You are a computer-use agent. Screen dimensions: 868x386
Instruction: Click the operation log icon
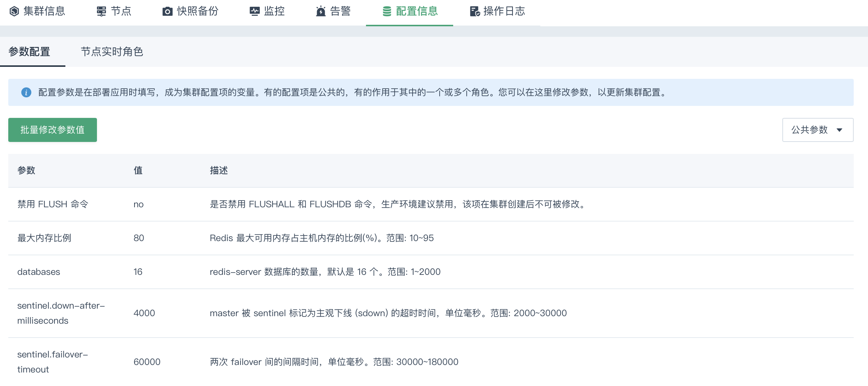coord(475,12)
